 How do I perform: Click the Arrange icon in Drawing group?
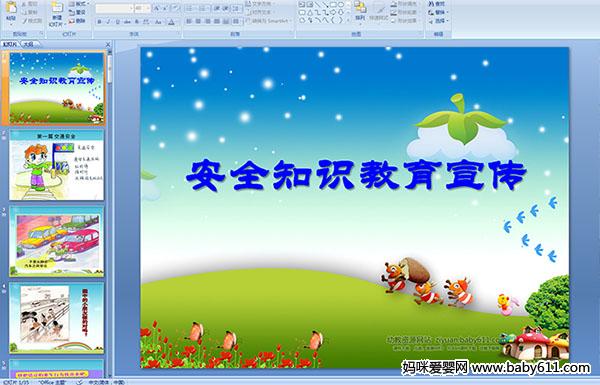tap(360, 10)
